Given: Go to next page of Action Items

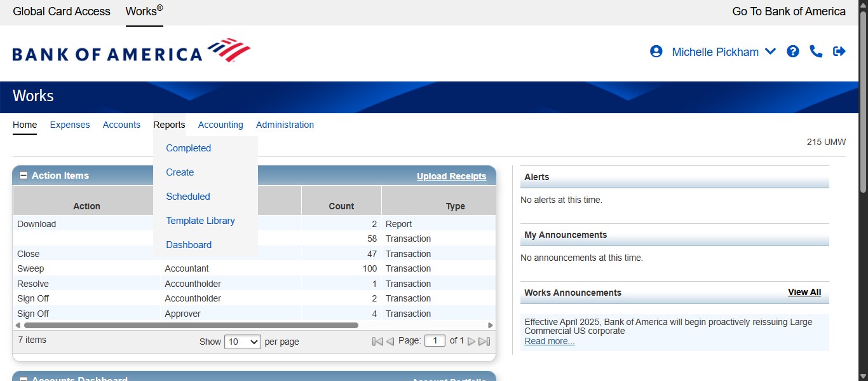Looking at the screenshot, I should (471, 342).
